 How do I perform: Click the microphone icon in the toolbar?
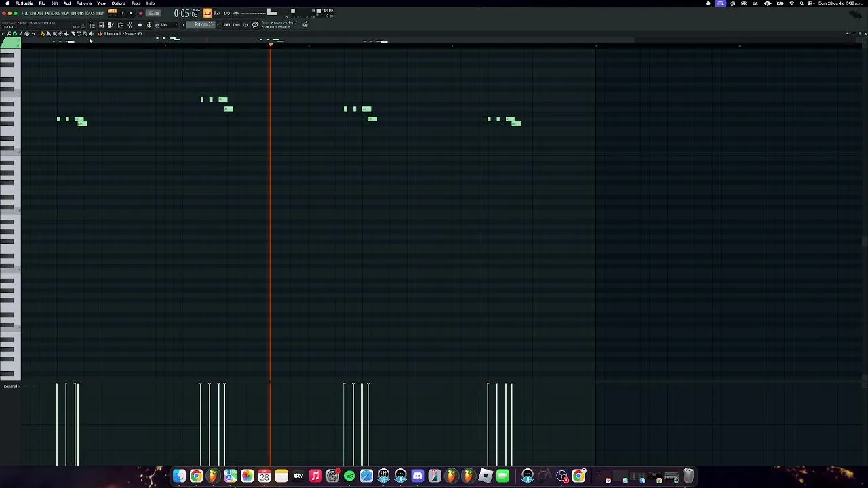pos(149,25)
